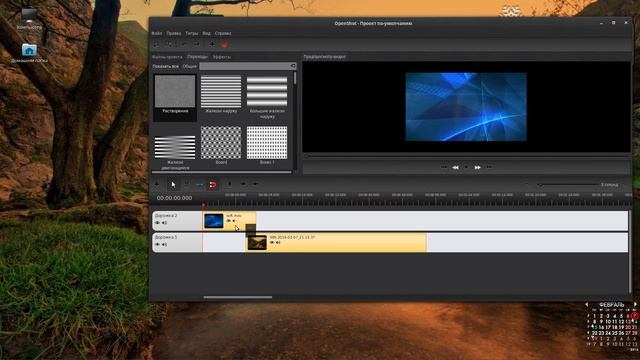This screenshot has height=360, width=640.
Task: Click the Дорожка 1 track label
Action: coord(166,237)
